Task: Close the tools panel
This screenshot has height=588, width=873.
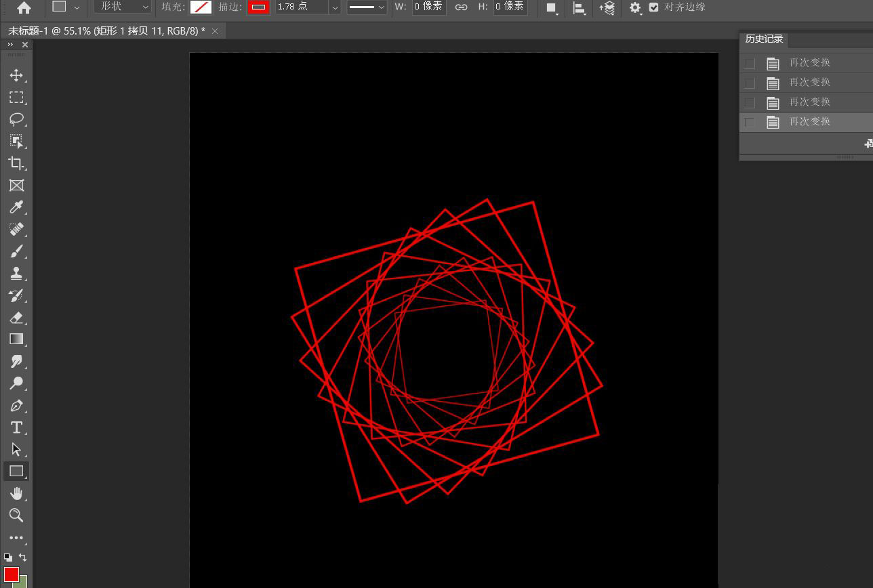Action: coord(25,45)
